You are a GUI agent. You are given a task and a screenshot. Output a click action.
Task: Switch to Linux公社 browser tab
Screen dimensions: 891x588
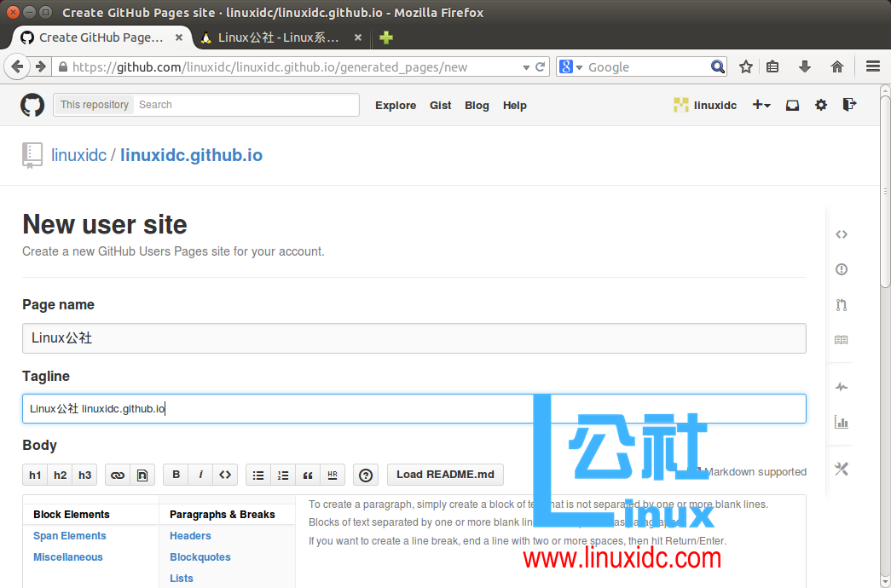pyautogui.click(x=279, y=37)
